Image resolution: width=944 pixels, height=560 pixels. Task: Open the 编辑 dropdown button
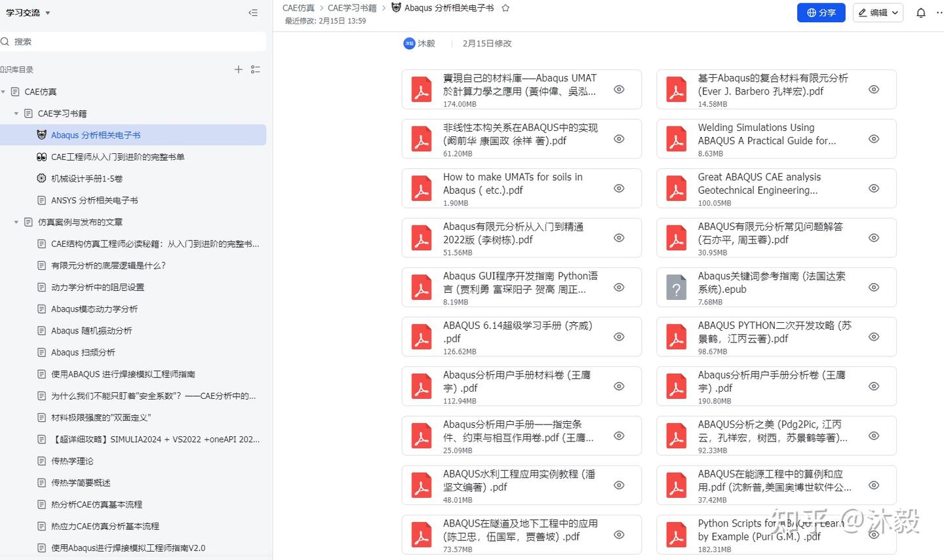pos(878,12)
